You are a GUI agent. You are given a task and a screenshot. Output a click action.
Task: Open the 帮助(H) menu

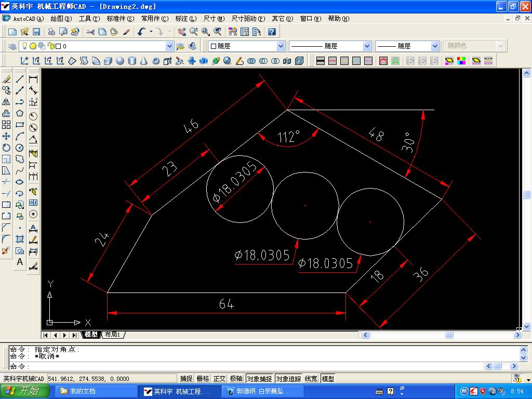coord(339,19)
